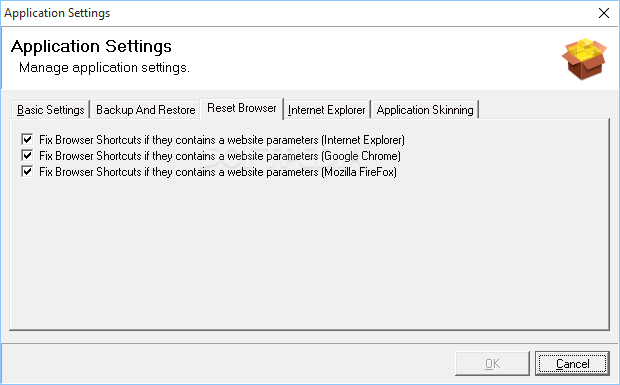The height and width of the screenshot is (385, 620).
Task: Click the Google Chrome shortcut fix label text
Action: [x=220, y=156]
